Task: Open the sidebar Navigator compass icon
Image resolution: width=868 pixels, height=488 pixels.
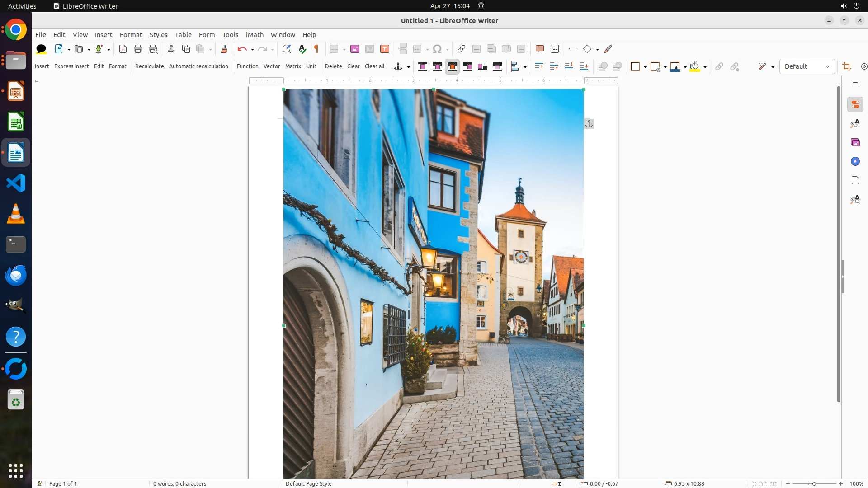Action: [855, 161]
